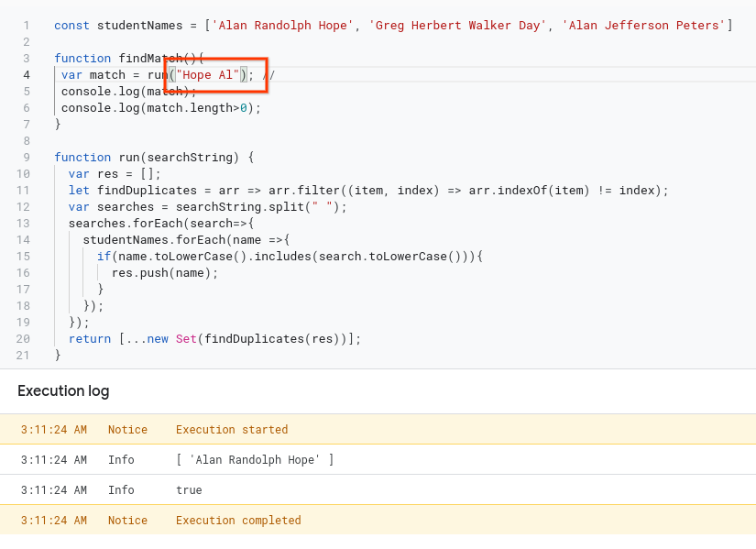Click 'searchString.split' call on line 12

click(x=240, y=207)
